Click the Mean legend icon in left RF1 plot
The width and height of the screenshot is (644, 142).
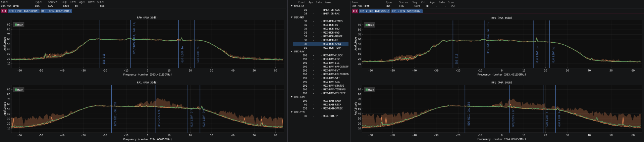16,90
